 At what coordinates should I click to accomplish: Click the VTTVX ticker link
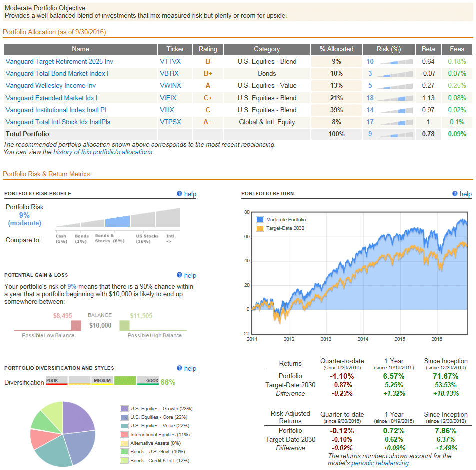coord(170,61)
